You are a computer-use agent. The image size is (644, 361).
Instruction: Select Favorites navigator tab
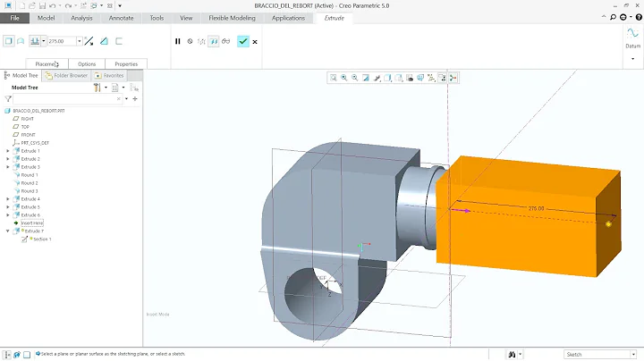pyautogui.click(x=109, y=75)
